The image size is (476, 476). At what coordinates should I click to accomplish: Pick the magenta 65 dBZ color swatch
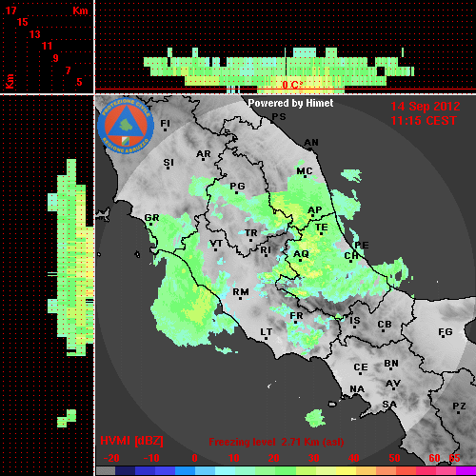466,470
